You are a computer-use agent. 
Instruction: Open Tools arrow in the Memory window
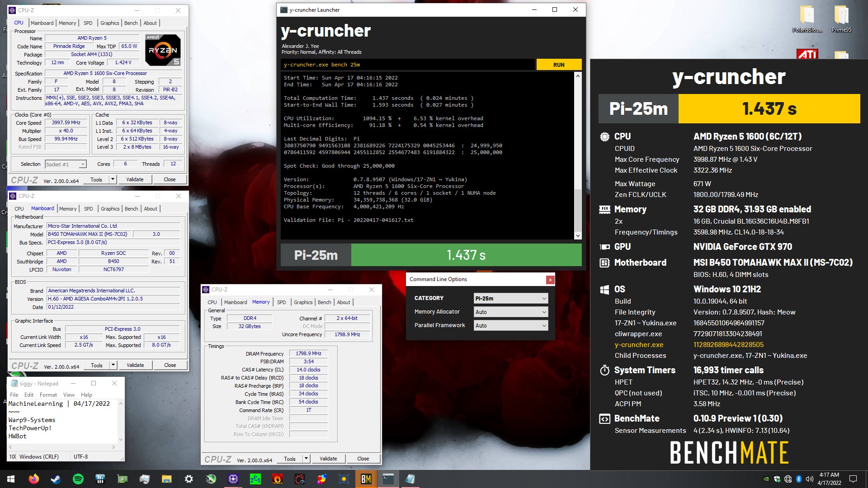coord(306,459)
